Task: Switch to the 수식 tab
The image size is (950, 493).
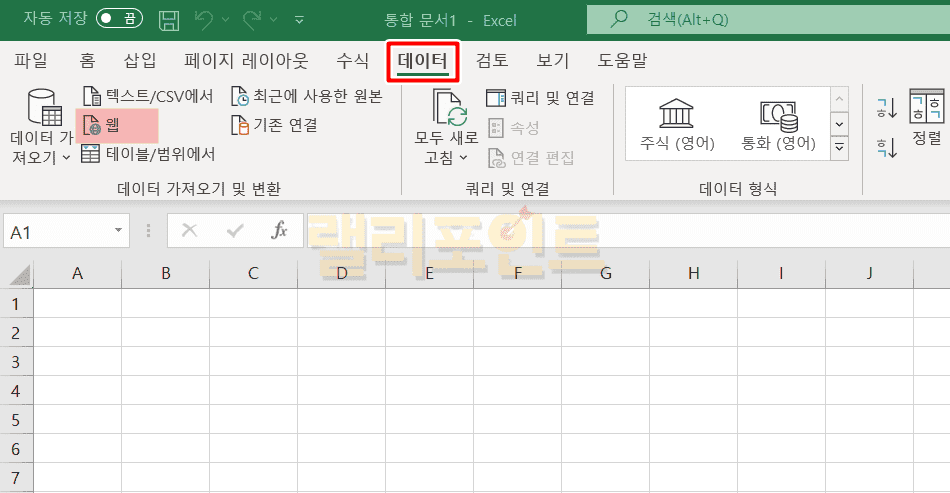Action: pyautogui.click(x=353, y=61)
